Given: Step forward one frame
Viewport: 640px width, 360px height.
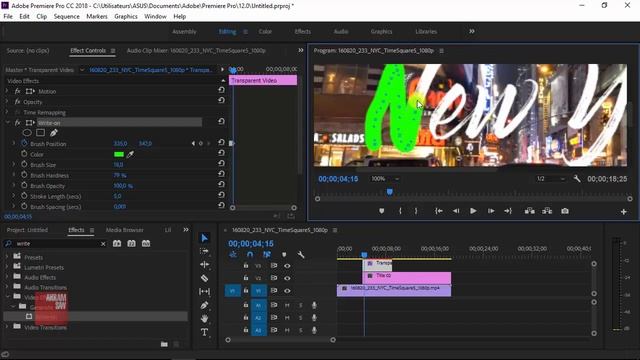Looking at the screenshot, I should pos(491,211).
